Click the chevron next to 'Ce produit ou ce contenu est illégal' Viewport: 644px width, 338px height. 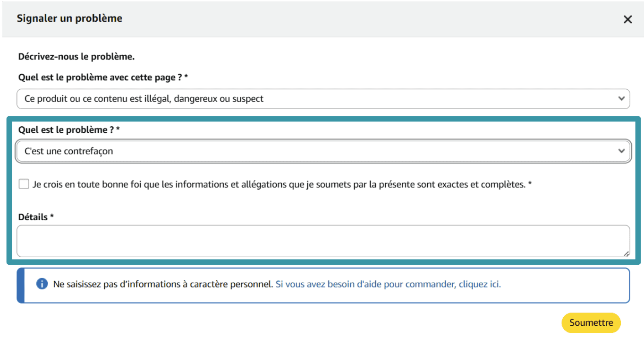click(621, 99)
